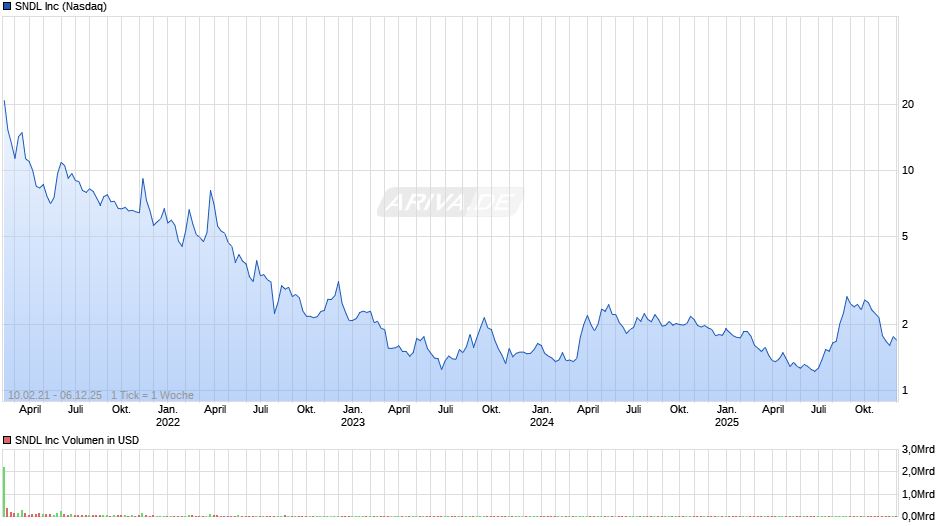Viewport: 940px width, 526px height.
Task: Click the volume axis label '2,0Mrd'
Action: 918,471
